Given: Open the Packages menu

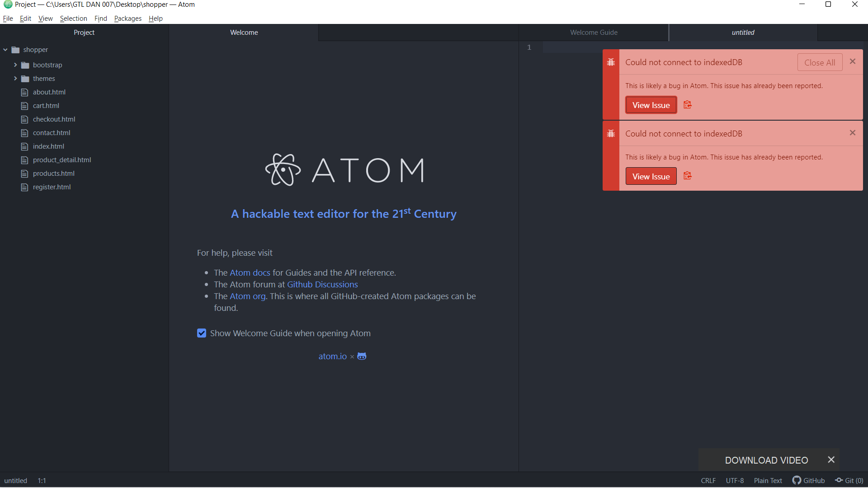Looking at the screenshot, I should coord(128,19).
